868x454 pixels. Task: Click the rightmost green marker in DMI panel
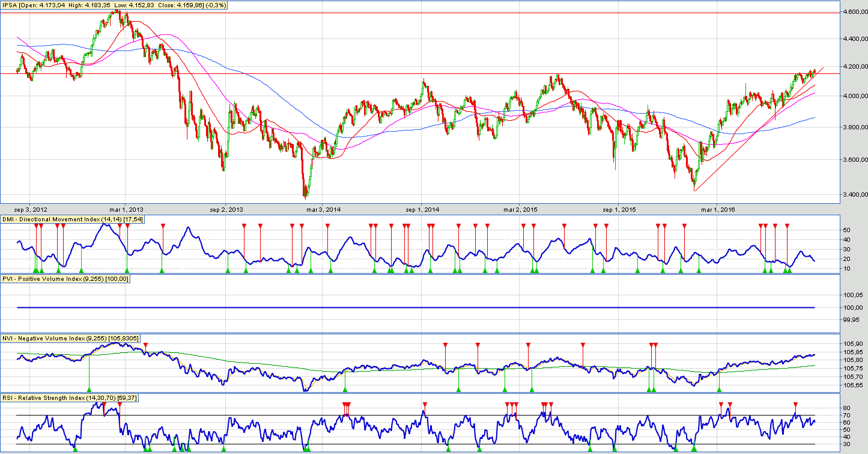(789, 271)
